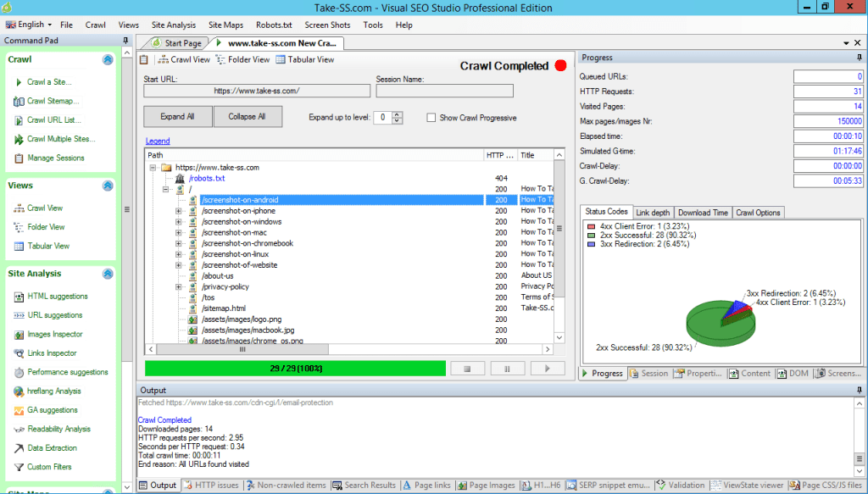The height and width of the screenshot is (494, 868).
Task: Collapse the Crawl section in Command Pad
Action: 108,60
